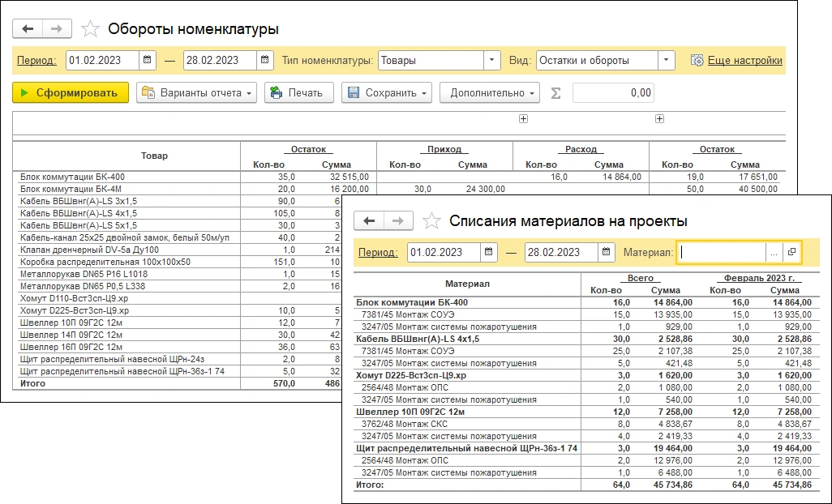Click start date field 01.02.2023 in Обороты номенклатуры
The height and width of the screenshot is (504, 832).
[102, 60]
